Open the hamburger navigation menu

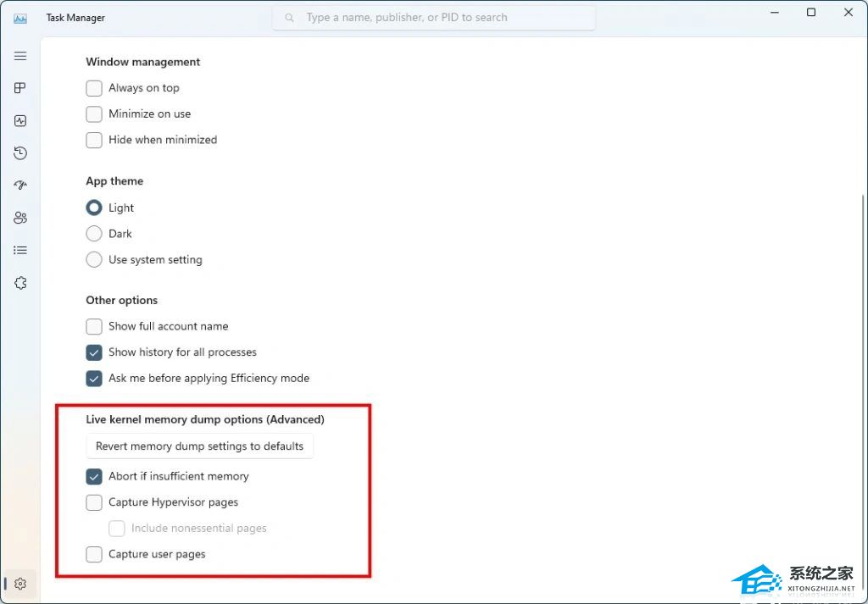(x=20, y=56)
